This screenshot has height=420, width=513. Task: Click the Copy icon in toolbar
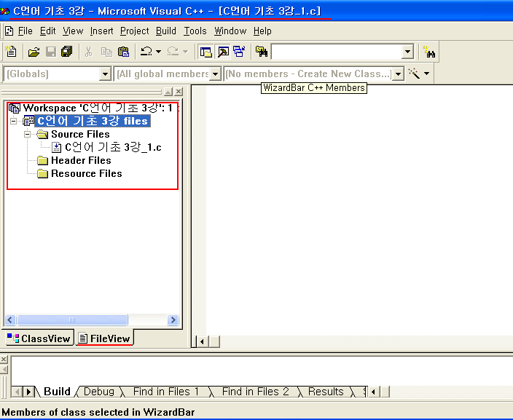[106, 52]
